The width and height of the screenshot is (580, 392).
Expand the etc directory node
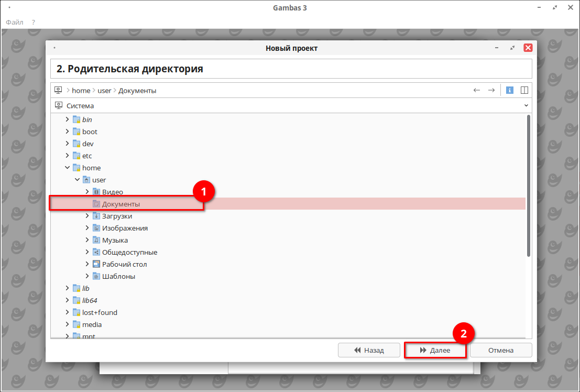tap(67, 156)
